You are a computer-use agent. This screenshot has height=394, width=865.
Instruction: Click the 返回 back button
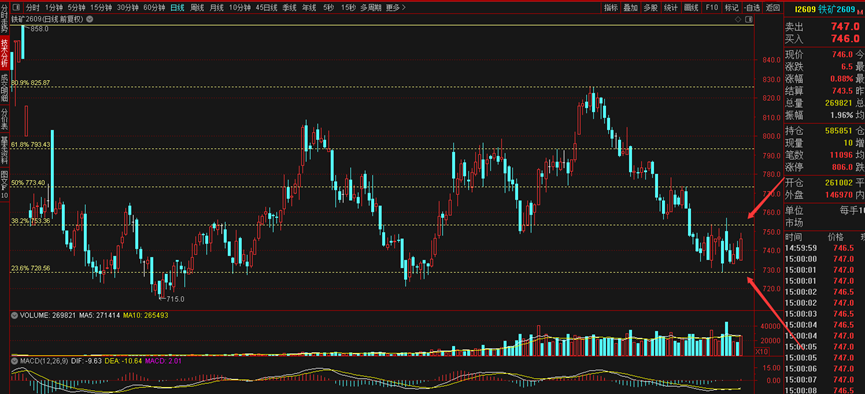pos(772,8)
